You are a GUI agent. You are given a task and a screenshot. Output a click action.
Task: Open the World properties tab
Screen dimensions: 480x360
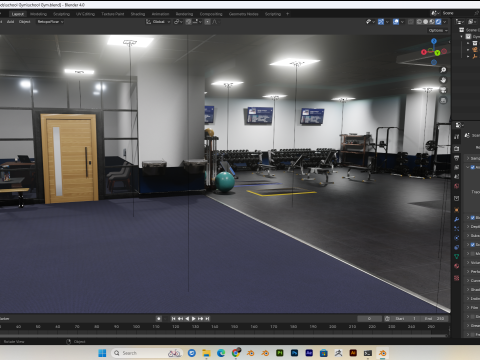coord(457,186)
